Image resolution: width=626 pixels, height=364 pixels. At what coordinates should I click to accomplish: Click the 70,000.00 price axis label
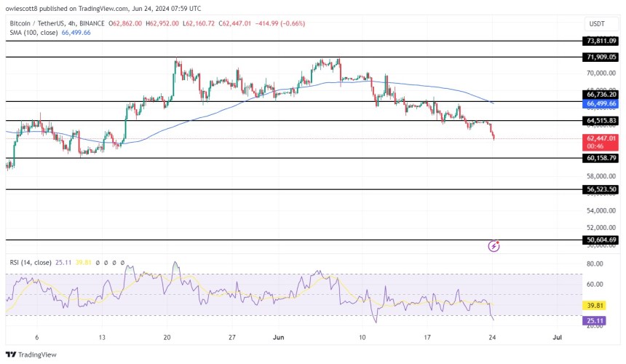point(601,73)
